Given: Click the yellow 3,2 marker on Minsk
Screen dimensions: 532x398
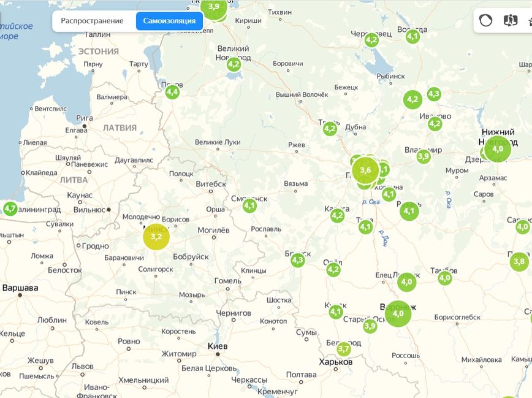Looking at the screenshot, I should pos(156,236).
